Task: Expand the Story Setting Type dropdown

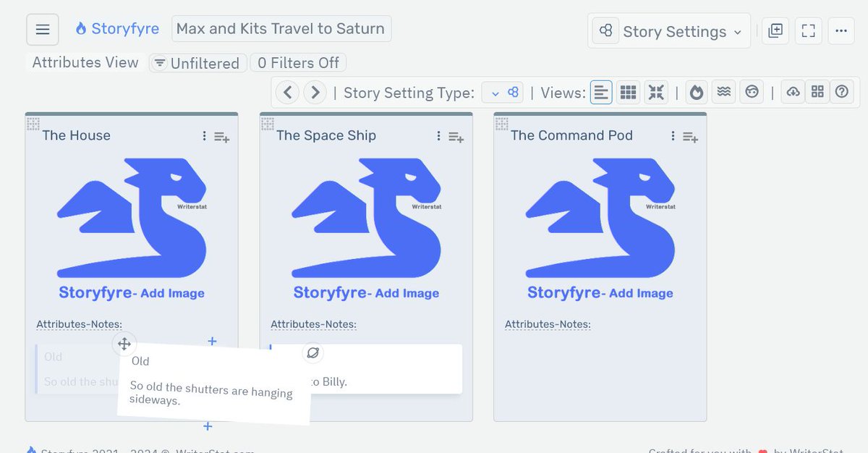Action: pyautogui.click(x=503, y=93)
